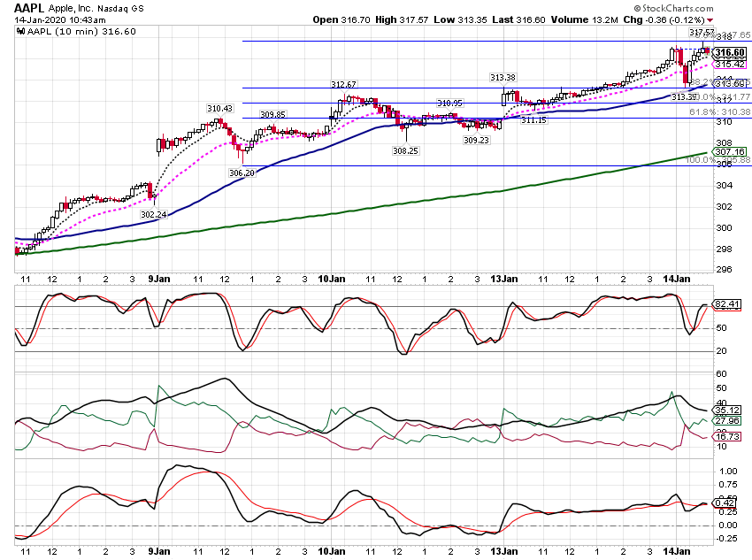
Task: Click the pink 315.42 moving average tag
Action: tap(730, 65)
